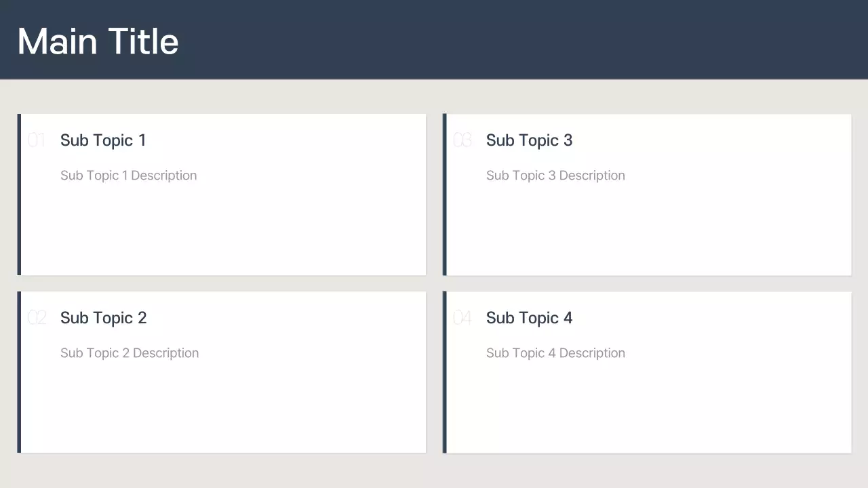Select the Sub Topic 2 Description text
The height and width of the screenshot is (488, 868).
[129, 353]
